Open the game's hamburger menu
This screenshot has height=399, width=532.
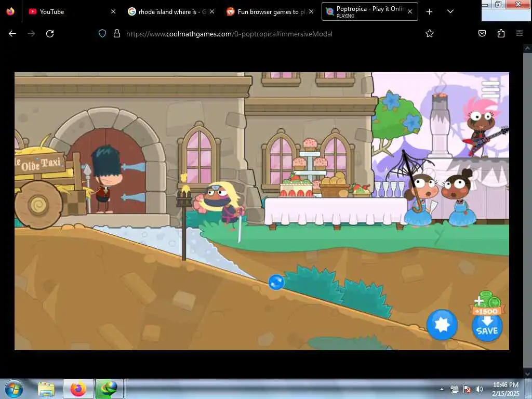point(490,89)
